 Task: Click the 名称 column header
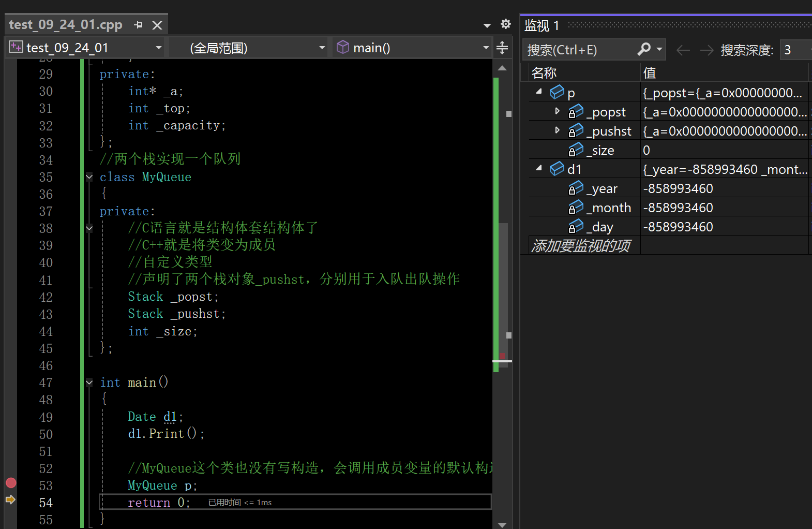pos(585,73)
